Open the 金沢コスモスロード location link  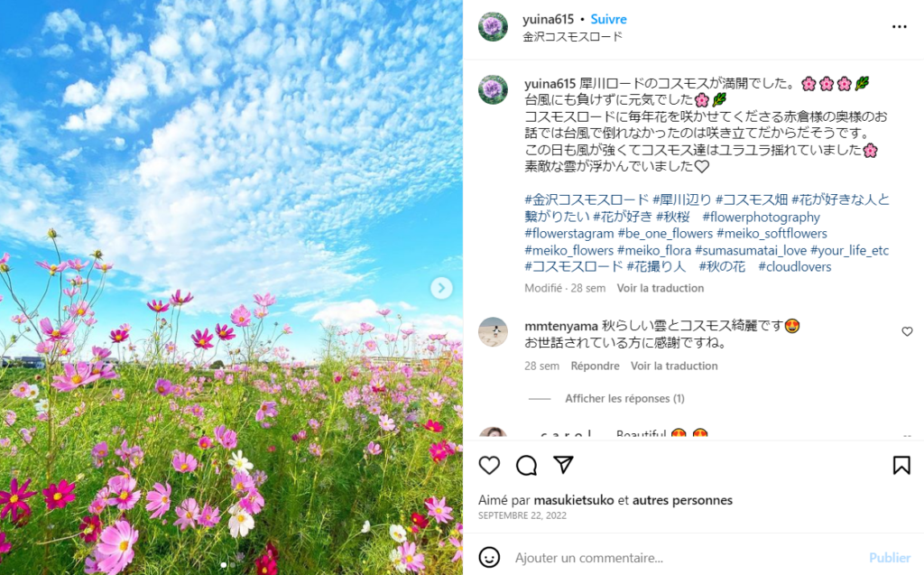(572, 37)
